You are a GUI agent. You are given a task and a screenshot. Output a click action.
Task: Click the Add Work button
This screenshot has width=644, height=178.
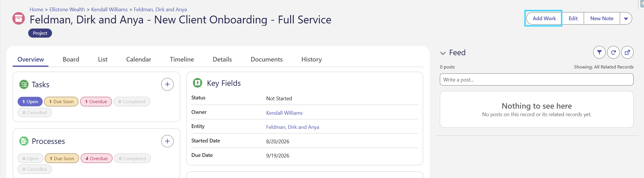tap(544, 18)
